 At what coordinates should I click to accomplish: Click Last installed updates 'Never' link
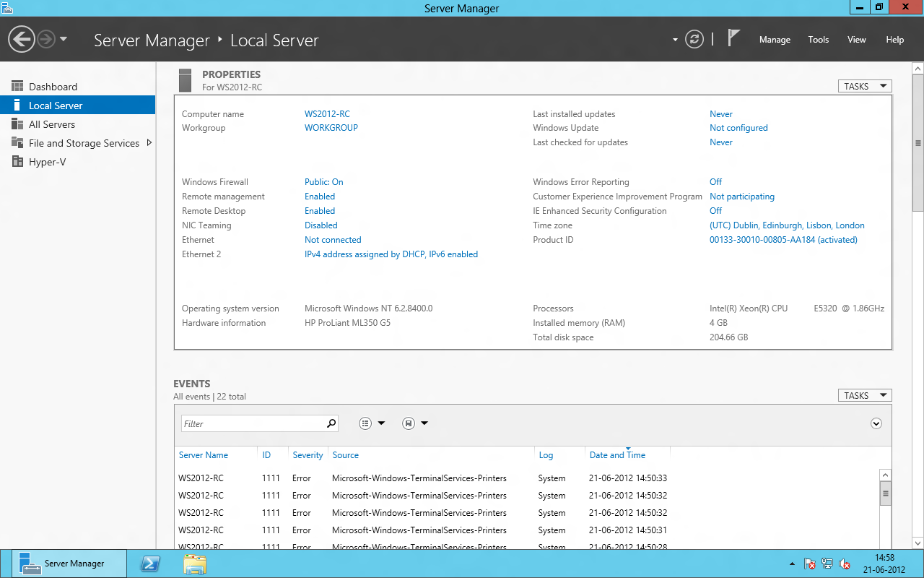coord(721,114)
